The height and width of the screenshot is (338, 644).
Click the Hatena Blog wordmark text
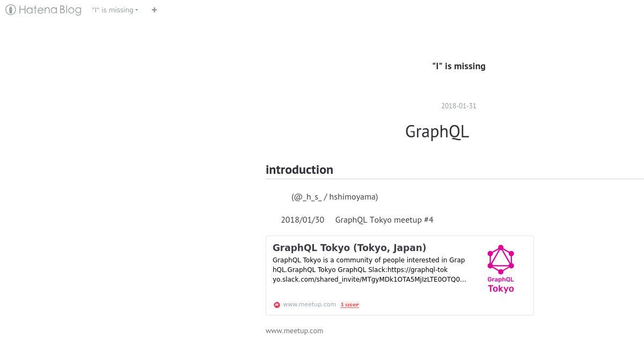point(50,10)
